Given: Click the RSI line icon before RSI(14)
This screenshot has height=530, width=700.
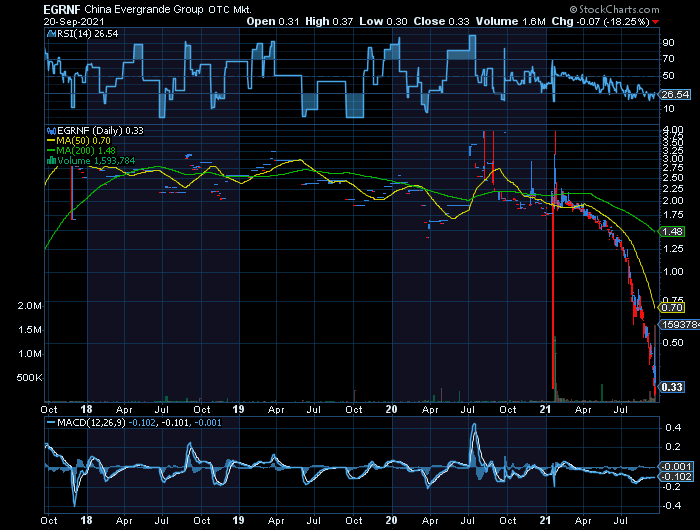Looking at the screenshot, I should tap(51, 33).
